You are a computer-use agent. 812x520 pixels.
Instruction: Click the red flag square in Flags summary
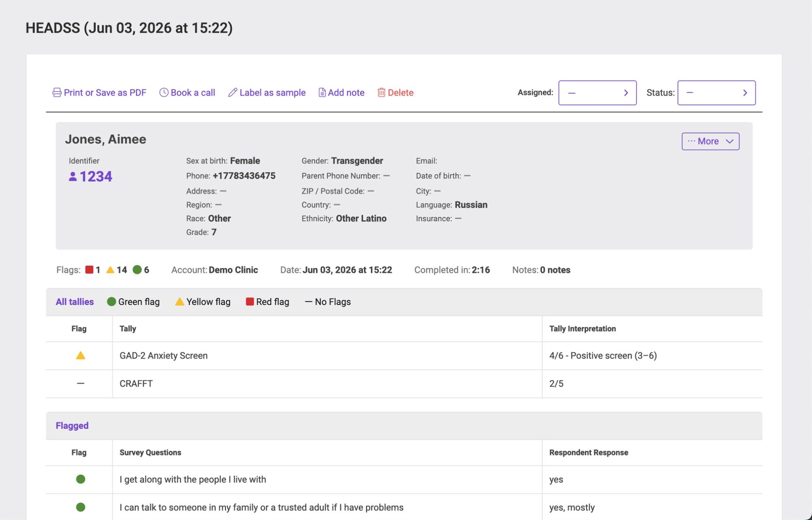click(x=89, y=270)
